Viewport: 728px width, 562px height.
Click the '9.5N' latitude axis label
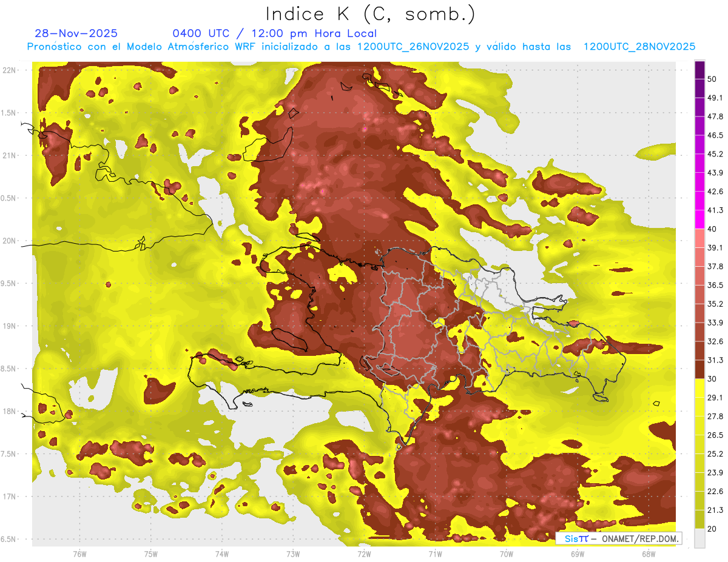point(8,283)
